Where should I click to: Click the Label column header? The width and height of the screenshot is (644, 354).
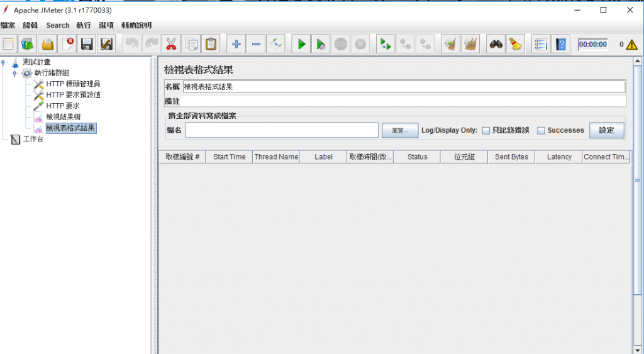[323, 157]
